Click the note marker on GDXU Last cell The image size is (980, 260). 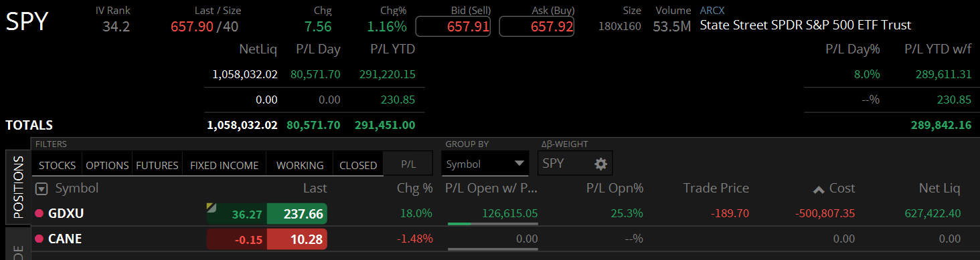[210, 207]
